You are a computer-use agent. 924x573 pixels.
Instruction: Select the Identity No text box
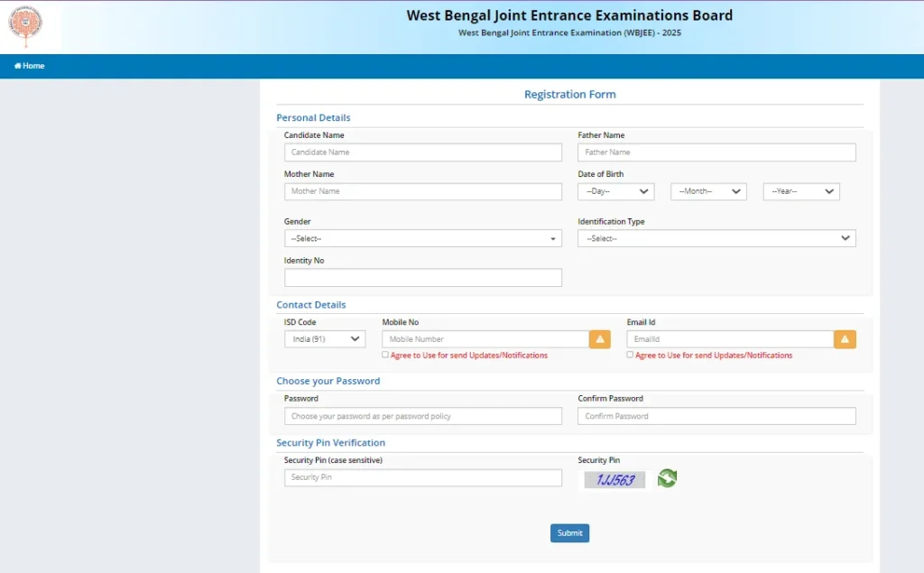[x=423, y=278]
